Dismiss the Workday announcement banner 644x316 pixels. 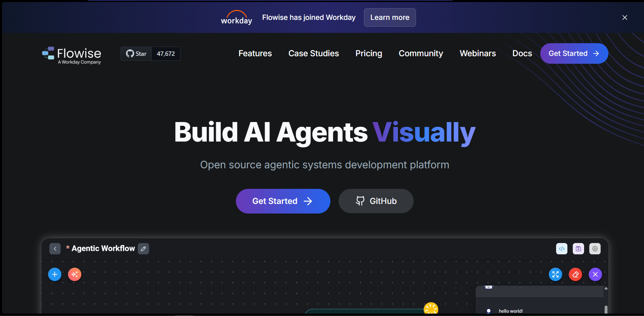tap(625, 17)
